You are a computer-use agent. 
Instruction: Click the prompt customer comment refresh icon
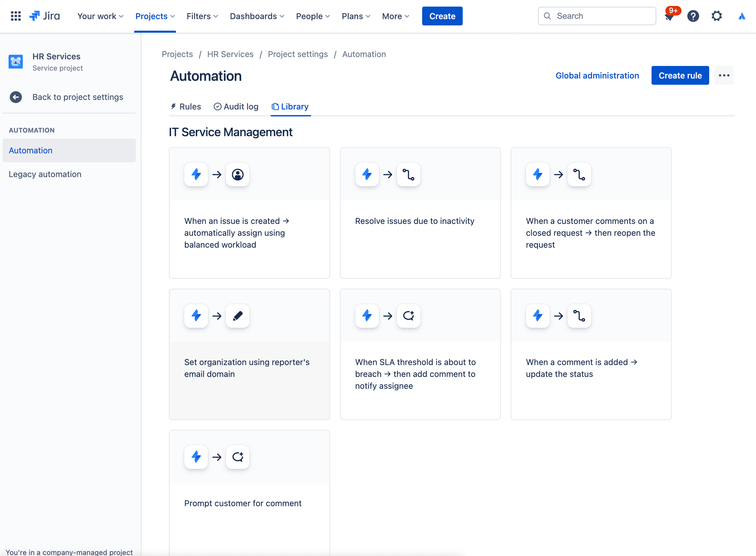[x=238, y=457]
